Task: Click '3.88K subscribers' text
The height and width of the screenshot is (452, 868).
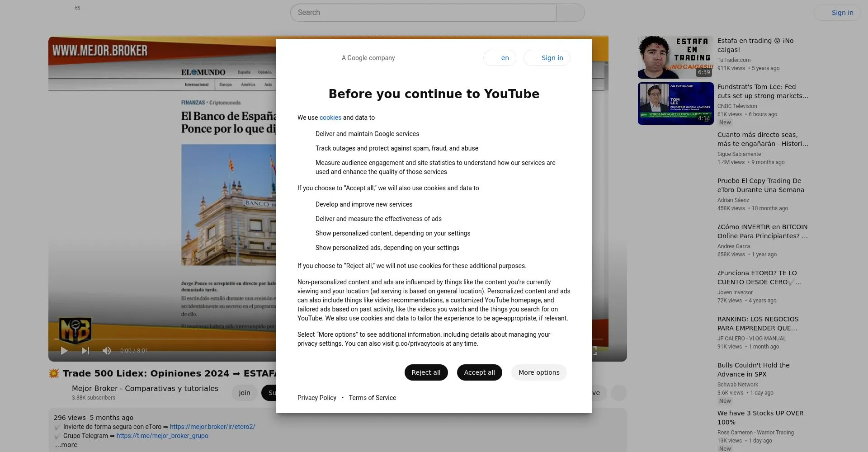Action: pos(94,398)
